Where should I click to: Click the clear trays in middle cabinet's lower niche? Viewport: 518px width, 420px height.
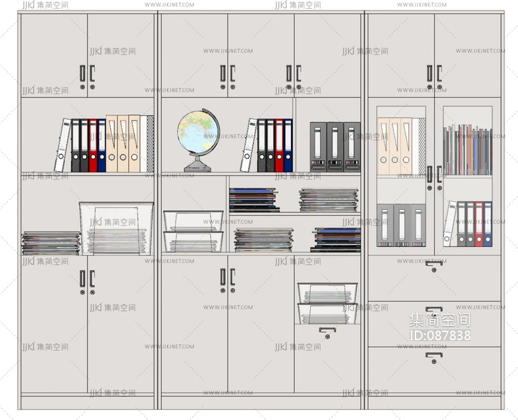[327, 303]
